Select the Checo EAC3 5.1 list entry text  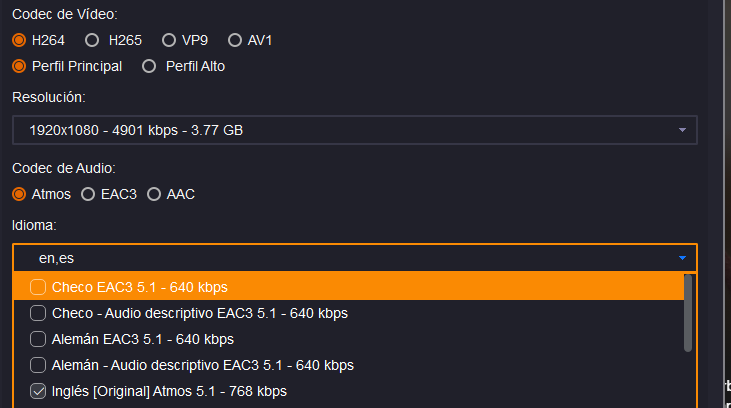(140, 287)
